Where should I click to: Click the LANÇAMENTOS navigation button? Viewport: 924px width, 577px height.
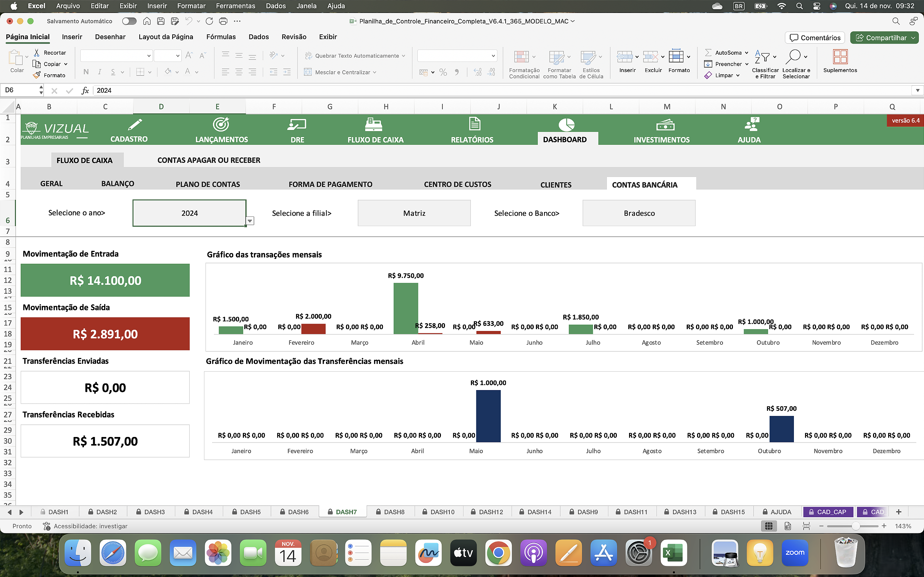tap(221, 130)
